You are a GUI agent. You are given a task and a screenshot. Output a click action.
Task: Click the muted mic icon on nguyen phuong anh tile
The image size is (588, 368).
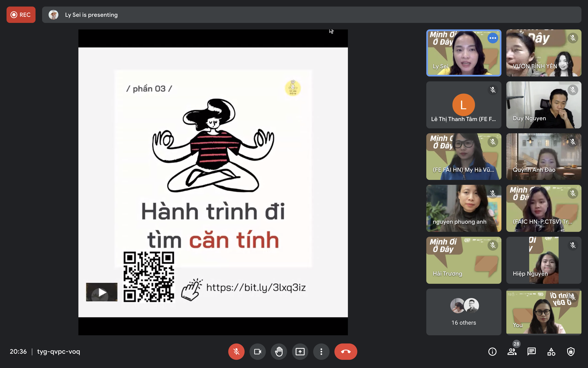click(x=493, y=193)
